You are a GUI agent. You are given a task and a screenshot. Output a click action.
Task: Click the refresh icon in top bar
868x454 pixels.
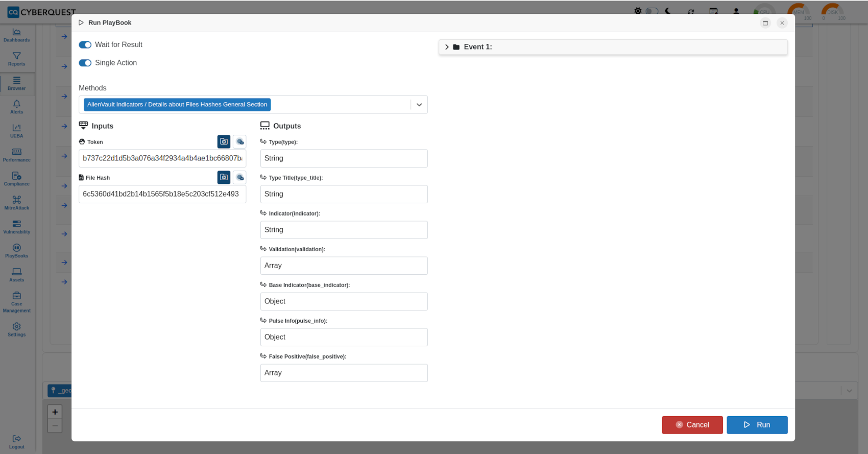click(691, 11)
